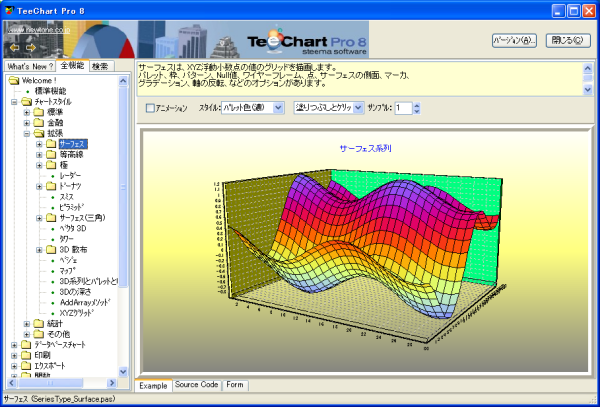
Task: Switch to the What's New ? tab
Action: 30,66
